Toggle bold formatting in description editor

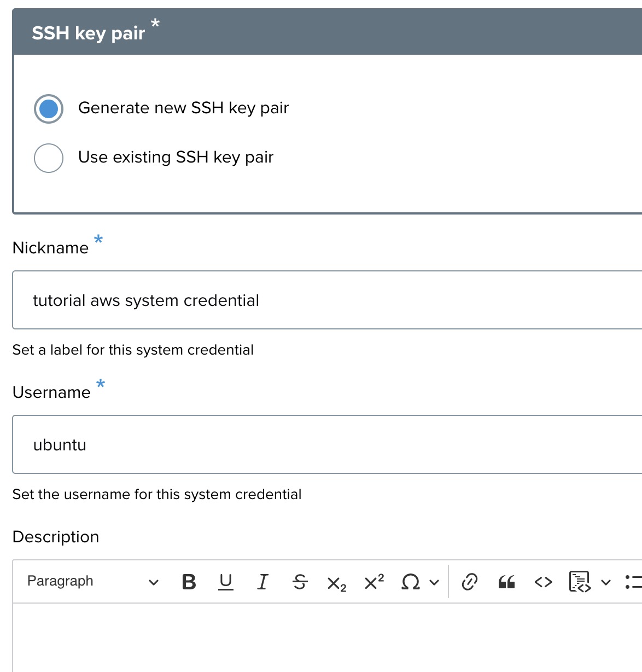189,582
